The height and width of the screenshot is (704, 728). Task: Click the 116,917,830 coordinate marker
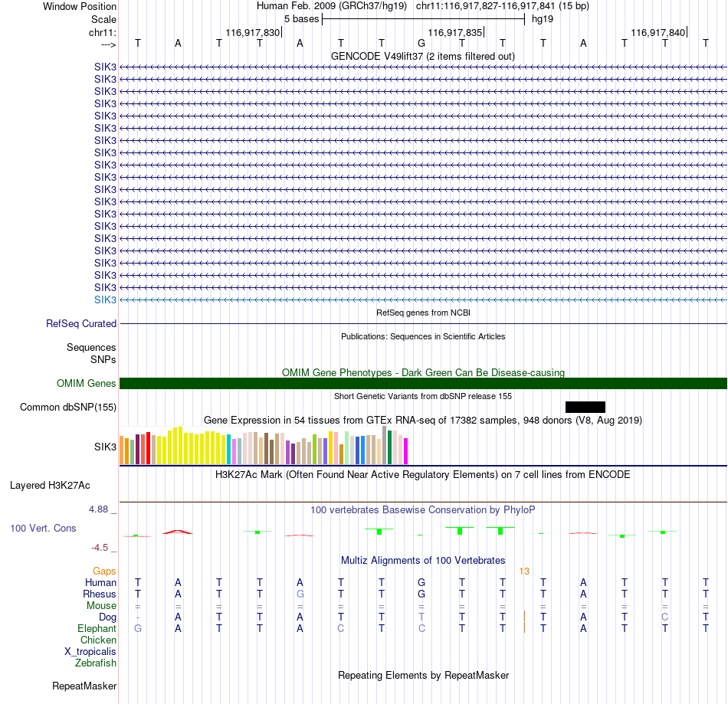coord(253,32)
